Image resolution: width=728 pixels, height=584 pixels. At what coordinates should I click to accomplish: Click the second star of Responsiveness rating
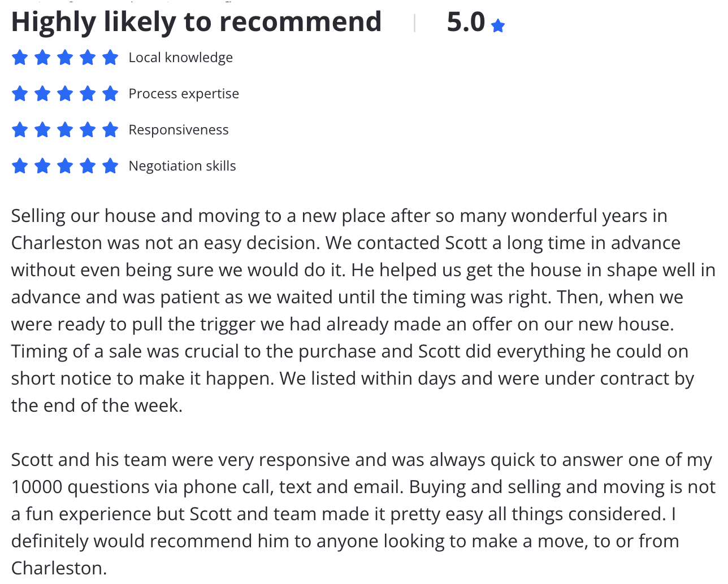click(x=42, y=129)
